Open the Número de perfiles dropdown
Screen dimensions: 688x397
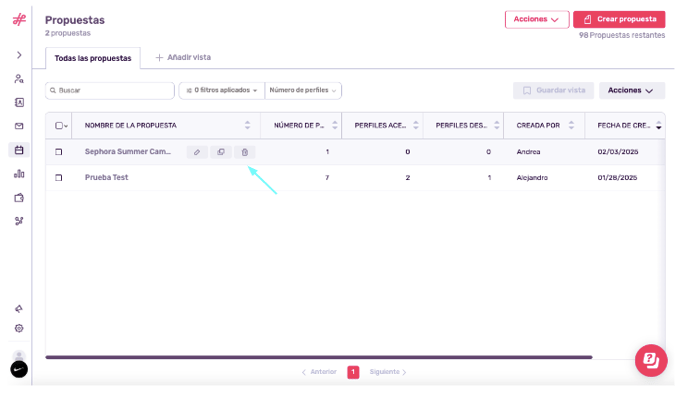pyautogui.click(x=303, y=90)
